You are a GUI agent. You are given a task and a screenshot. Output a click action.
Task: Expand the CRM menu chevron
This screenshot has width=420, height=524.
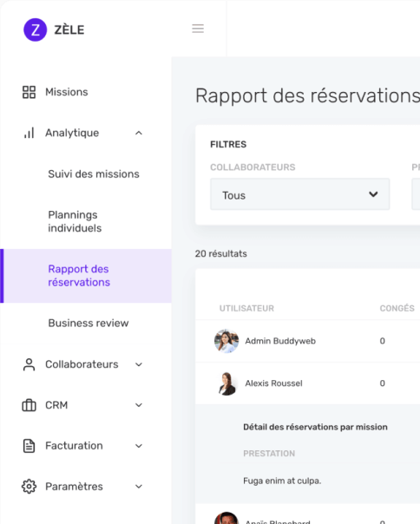(x=139, y=405)
